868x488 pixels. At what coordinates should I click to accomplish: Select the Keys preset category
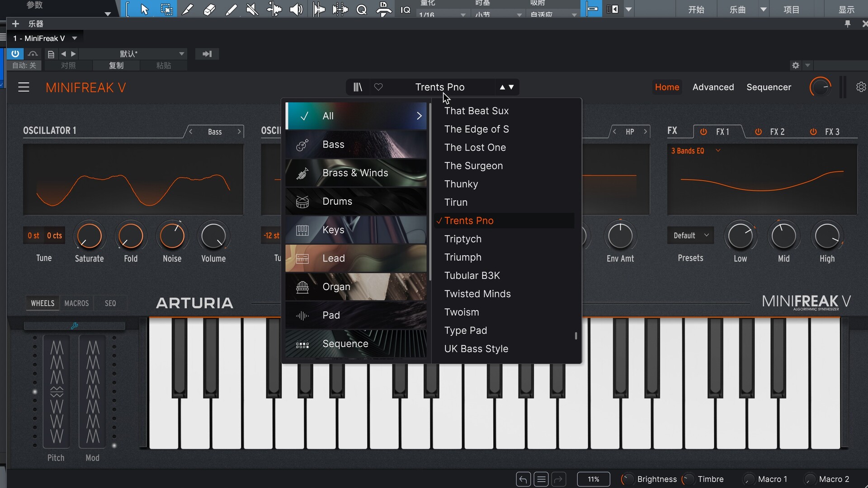click(356, 230)
